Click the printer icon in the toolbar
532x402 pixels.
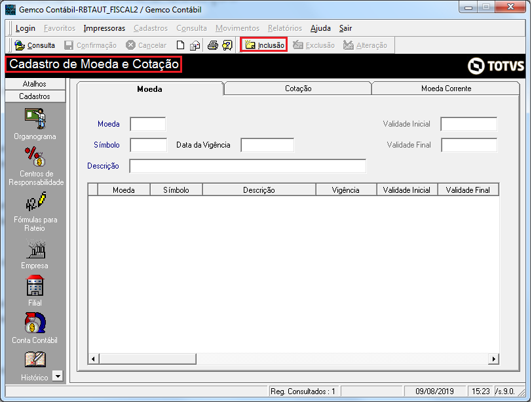(213, 45)
